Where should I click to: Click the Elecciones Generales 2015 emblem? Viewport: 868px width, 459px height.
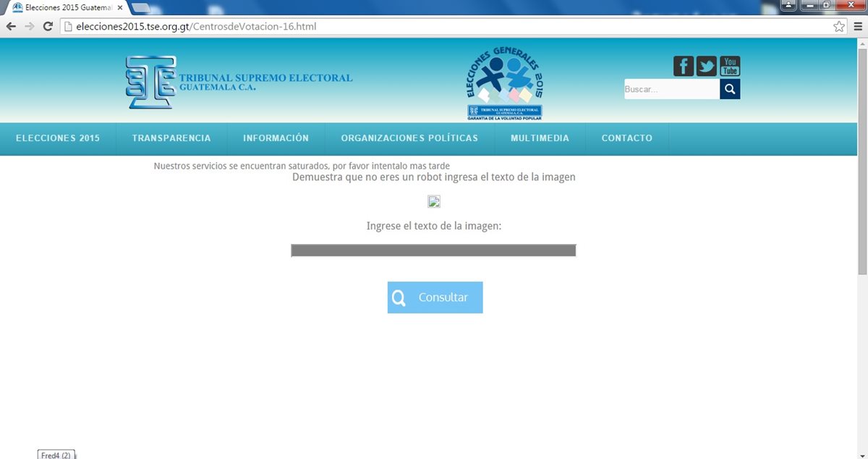[x=504, y=80]
